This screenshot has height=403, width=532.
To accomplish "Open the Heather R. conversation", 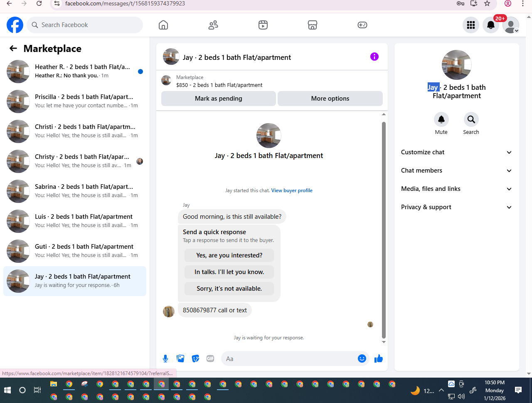I will point(75,72).
